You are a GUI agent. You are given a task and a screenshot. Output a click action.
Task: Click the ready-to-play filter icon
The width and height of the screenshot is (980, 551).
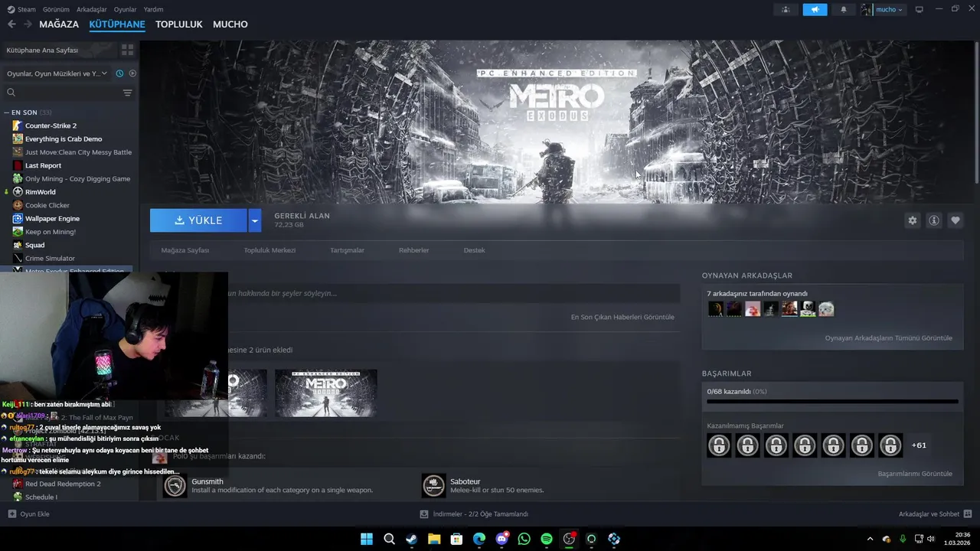(132, 73)
